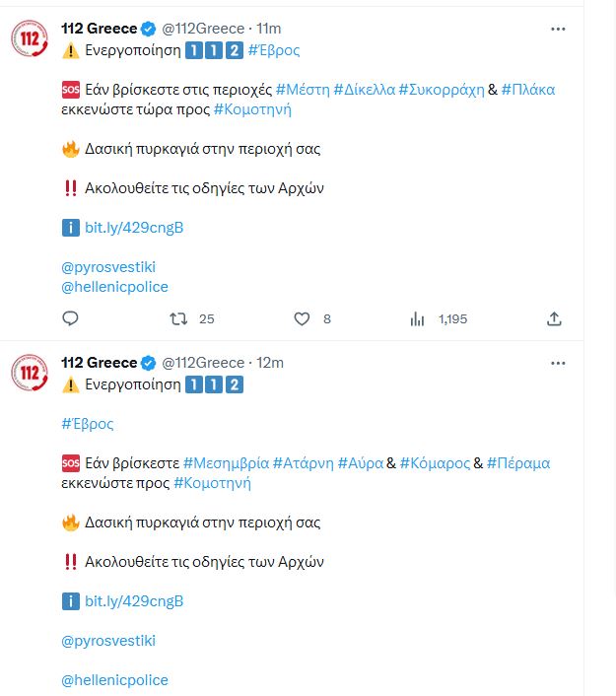Screen dimensions: 616x696
Task: Click 112 Greece avatar on first tweet
Action: click(30, 39)
